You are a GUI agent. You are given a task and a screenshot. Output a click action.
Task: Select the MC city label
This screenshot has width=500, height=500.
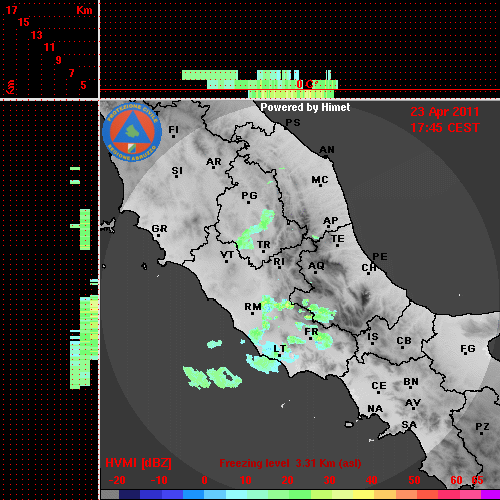(320, 180)
